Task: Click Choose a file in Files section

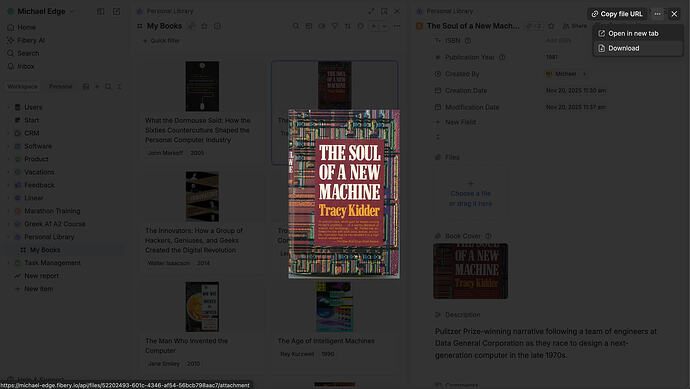Action: (x=470, y=194)
